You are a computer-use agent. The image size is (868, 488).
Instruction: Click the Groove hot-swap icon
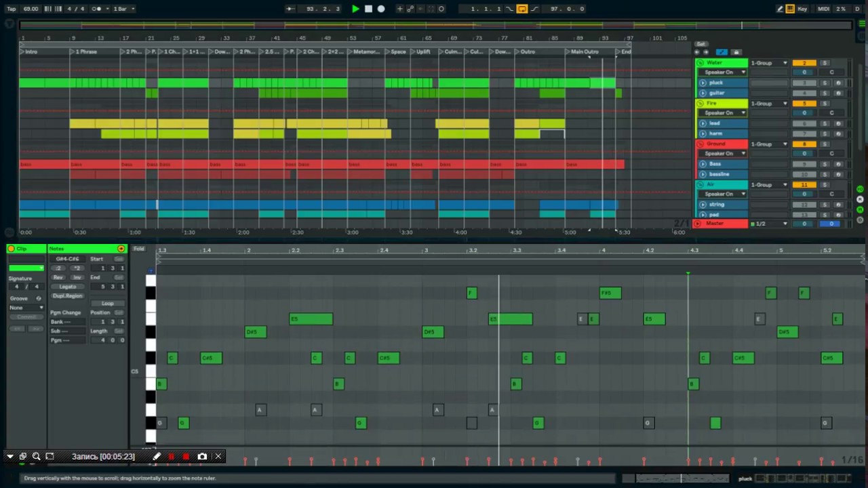pyautogui.click(x=39, y=298)
